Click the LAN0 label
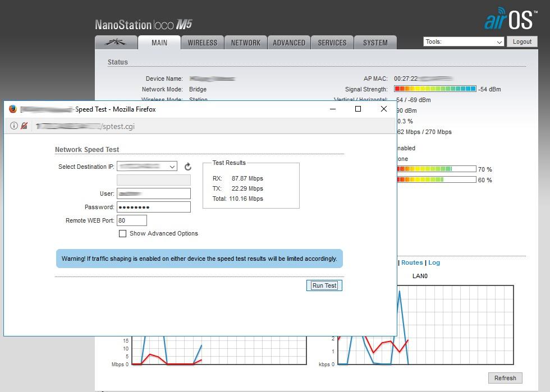The width and height of the screenshot is (550, 392). tap(420, 276)
